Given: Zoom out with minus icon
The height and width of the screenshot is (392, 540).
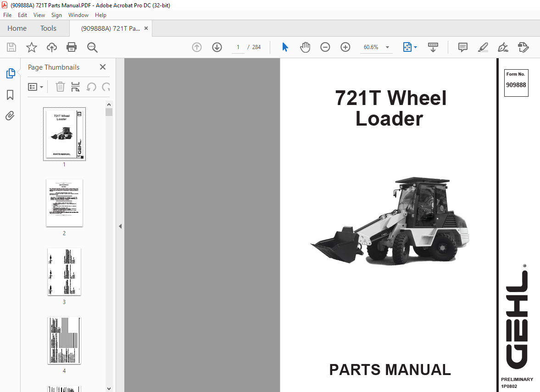Looking at the screenshot, I should tap(325, 47).
